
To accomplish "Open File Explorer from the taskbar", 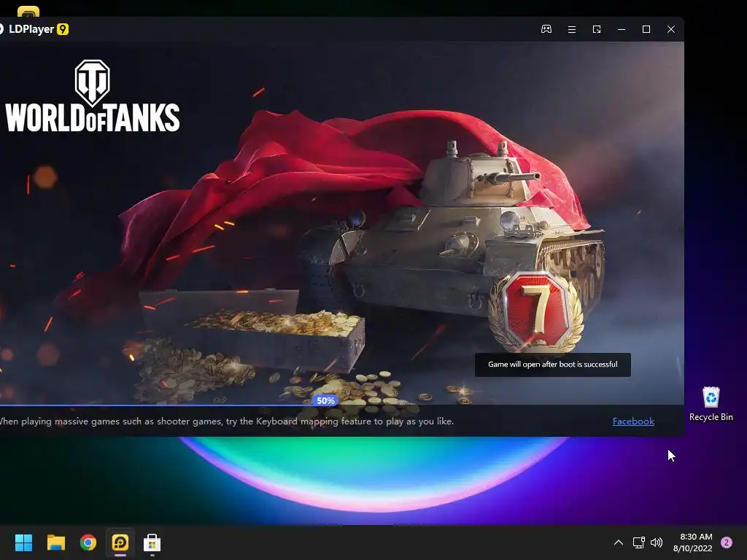I will pyautogui.click(x=55, y=542).
